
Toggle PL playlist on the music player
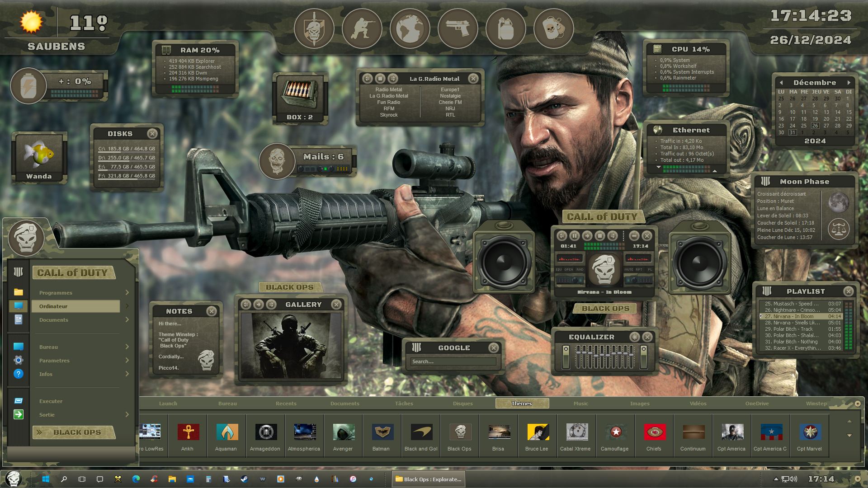[x=650, y=269]
